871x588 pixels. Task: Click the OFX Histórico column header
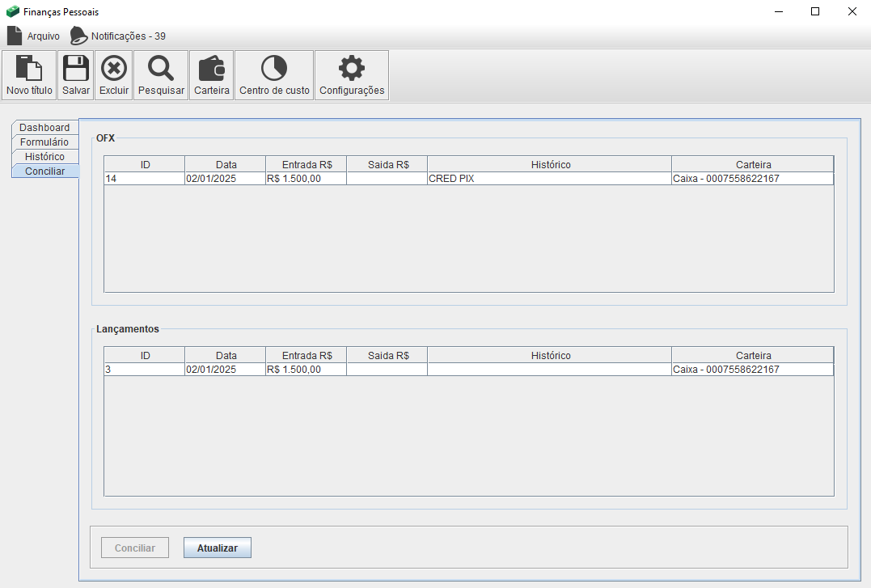[x=550, y=165]
